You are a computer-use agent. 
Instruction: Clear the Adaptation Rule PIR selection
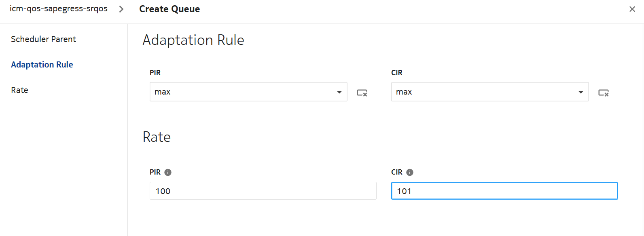click(x=362, y=93)
